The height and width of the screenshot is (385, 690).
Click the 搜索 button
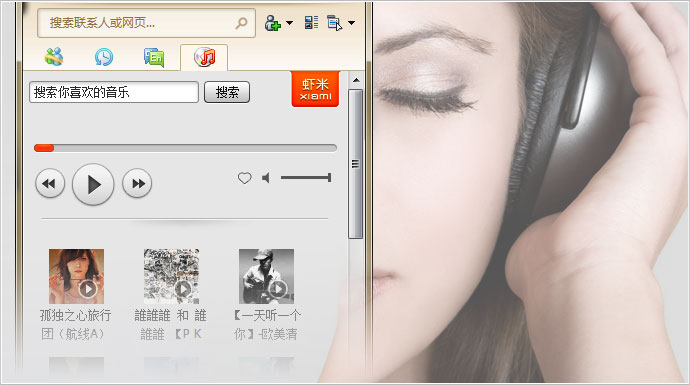[x=227, y=92]
